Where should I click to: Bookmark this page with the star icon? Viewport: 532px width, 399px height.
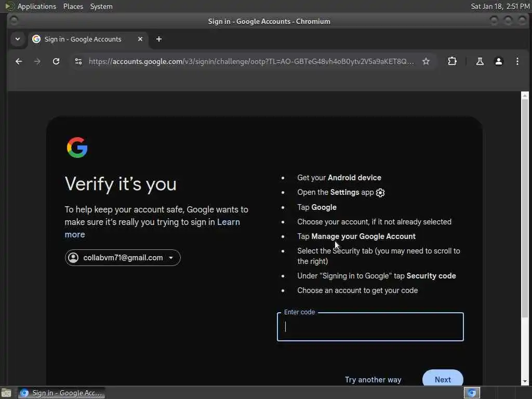click(x=426, y=61)
